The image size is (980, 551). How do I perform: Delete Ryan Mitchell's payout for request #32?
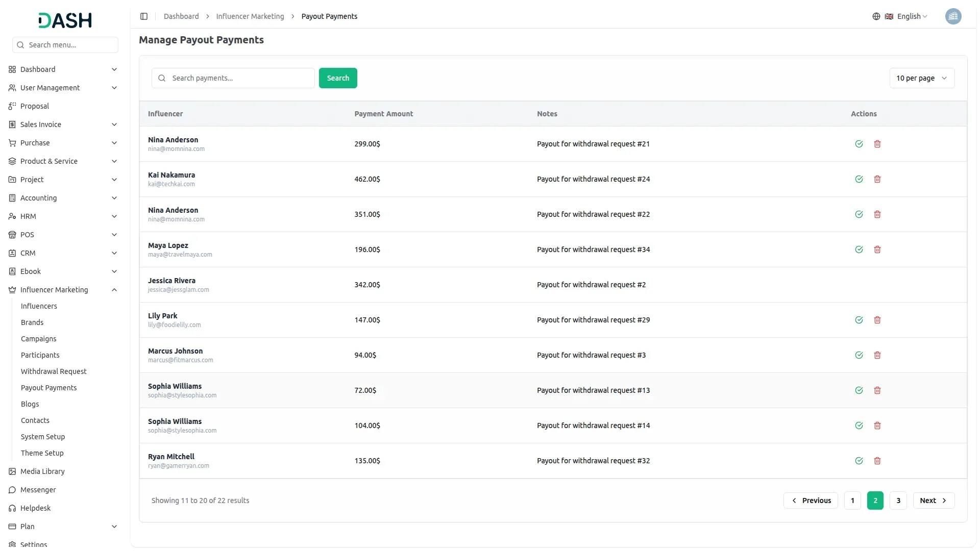(x=877, y=461)
